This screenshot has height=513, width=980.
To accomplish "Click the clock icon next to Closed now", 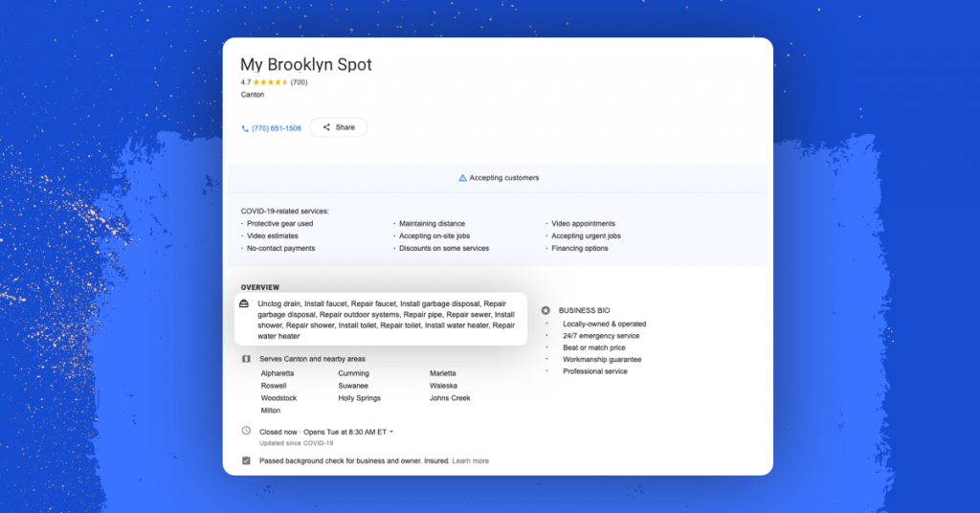I will click(x=246, y=431).
